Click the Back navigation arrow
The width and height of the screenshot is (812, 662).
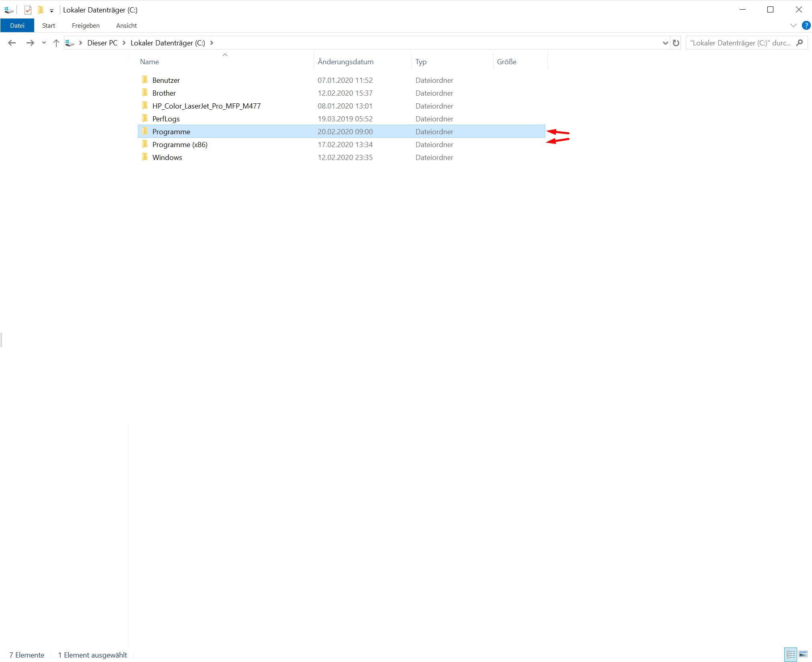[x=12, y=43]
